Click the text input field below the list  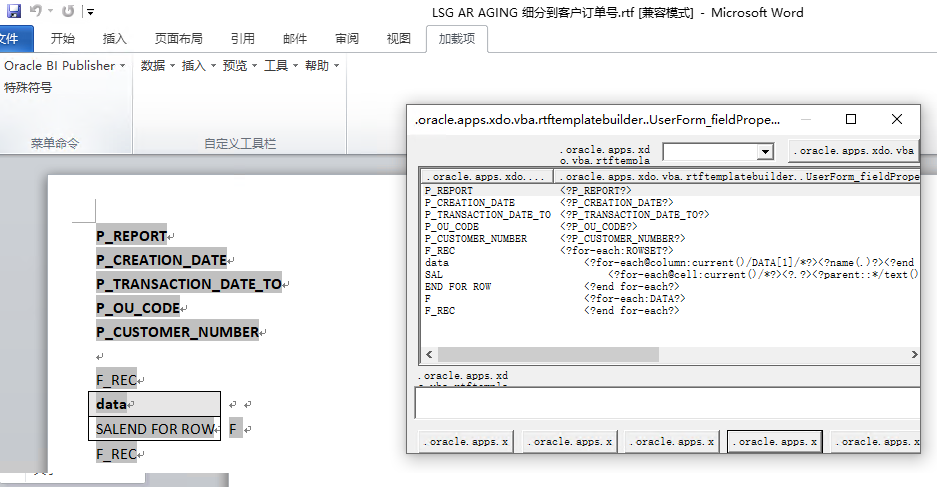point(666,402)
